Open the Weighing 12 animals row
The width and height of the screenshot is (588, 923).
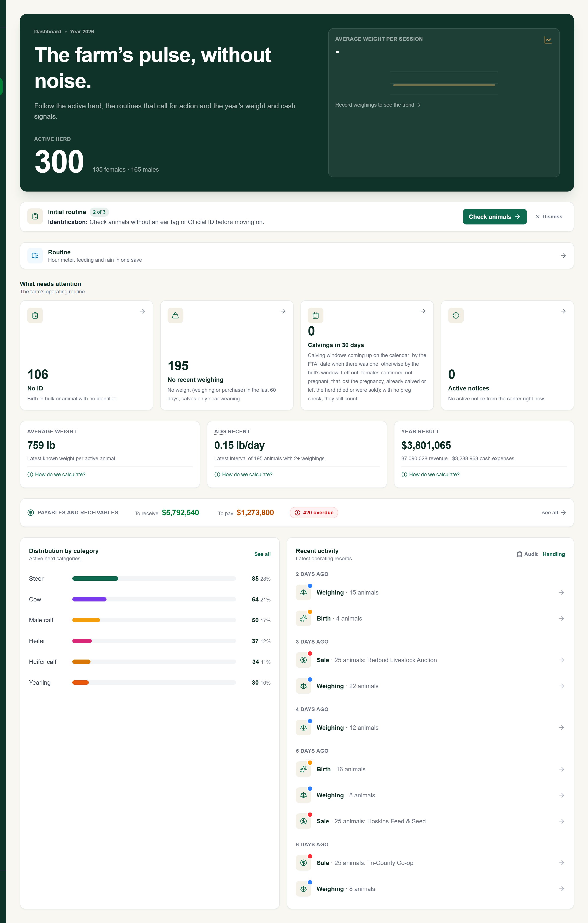click(x=430, y=728)
